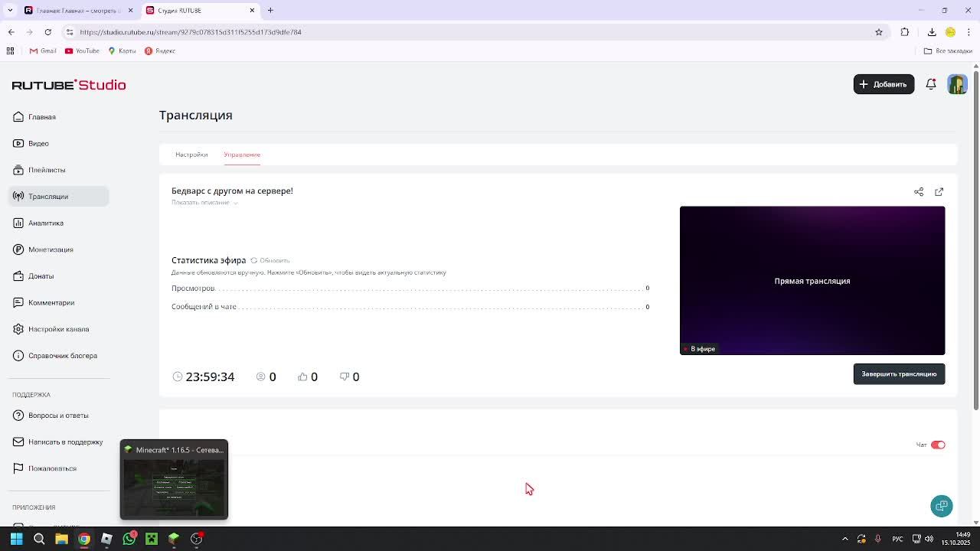Click the Прямая трансляция video preview
The image size is (980, 551).
(812, 280)
